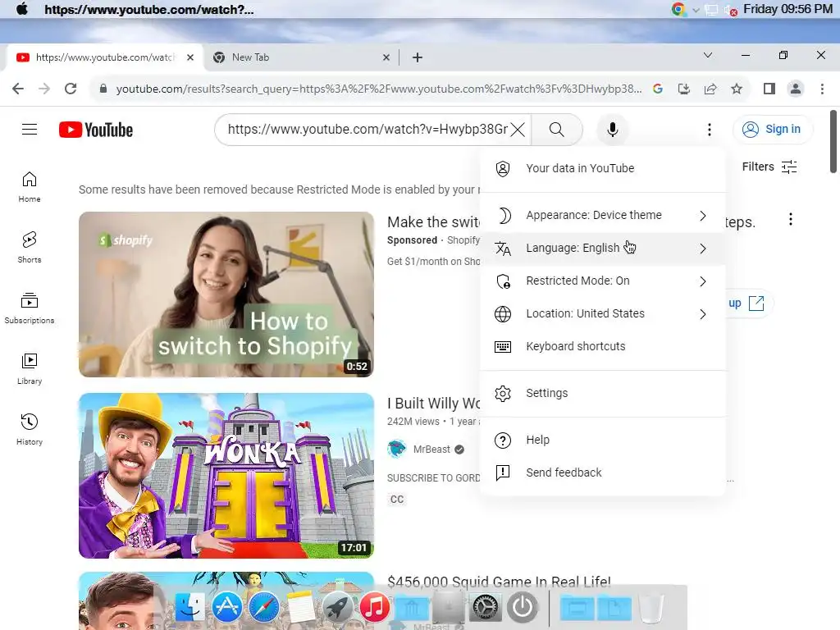This screenshot has height=630, width=840.
Task: Close the New Tab tab
Action: pyautogui.click(x=386, y=57)
